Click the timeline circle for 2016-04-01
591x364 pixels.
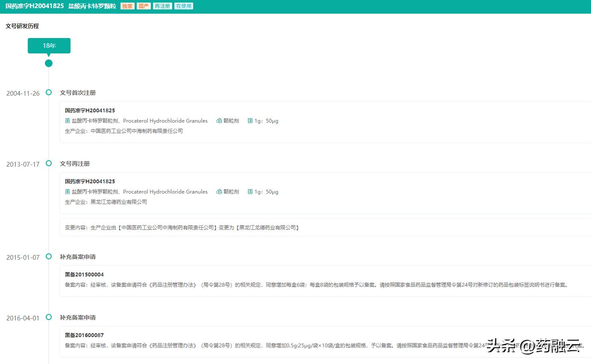[x=49, y=317]
